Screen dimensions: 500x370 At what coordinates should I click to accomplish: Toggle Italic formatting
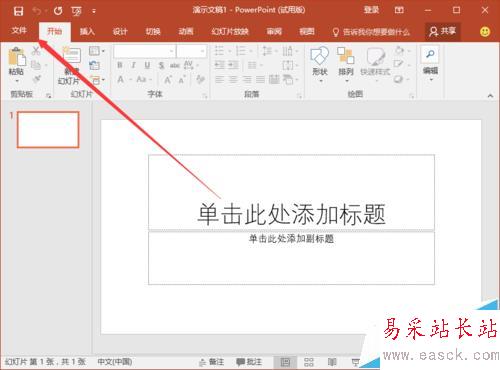tap(133, 65)
